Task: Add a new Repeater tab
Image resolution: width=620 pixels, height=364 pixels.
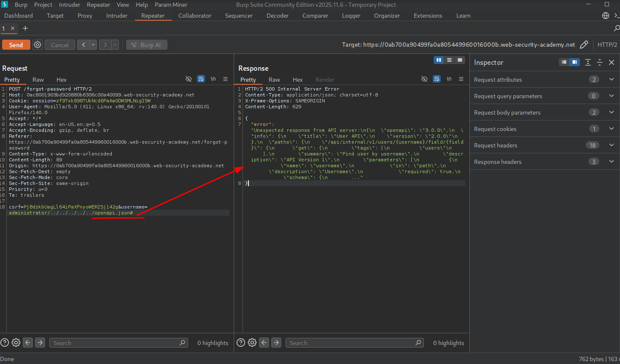Action: pos(25,28)
